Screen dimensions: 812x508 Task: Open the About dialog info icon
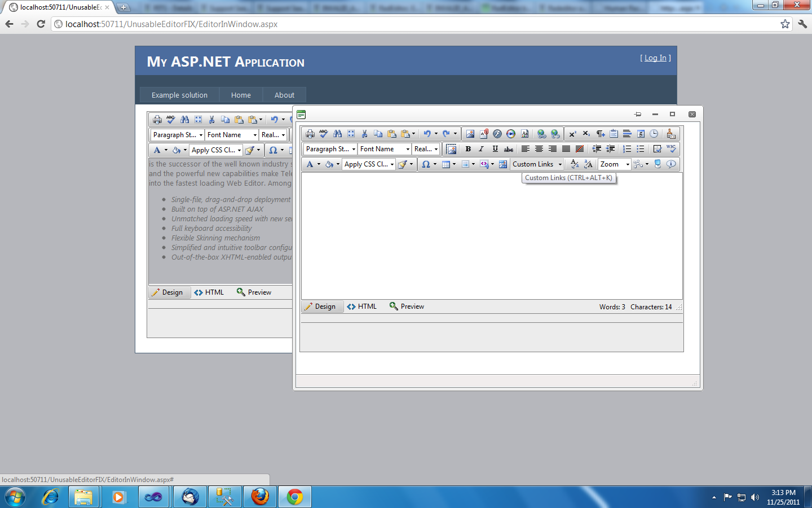671,164
